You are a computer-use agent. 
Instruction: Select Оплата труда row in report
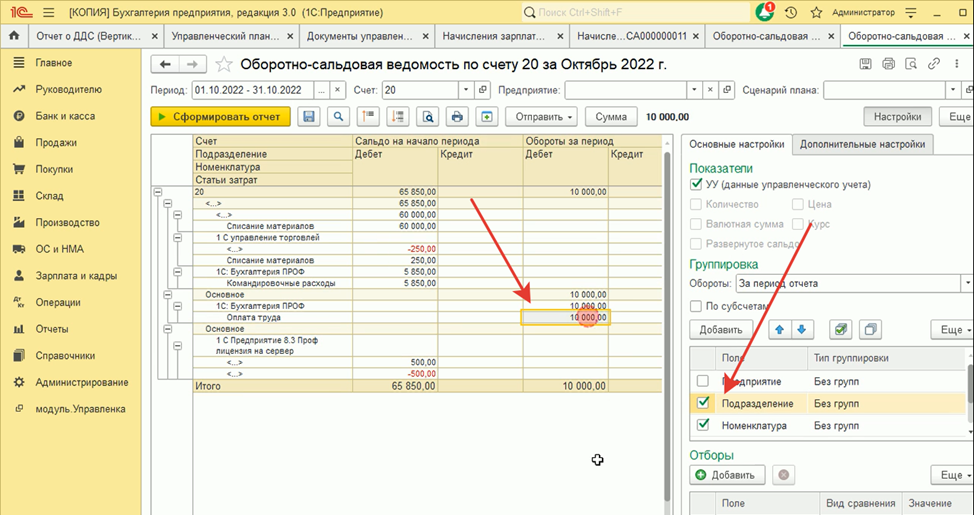pos(253,317)
